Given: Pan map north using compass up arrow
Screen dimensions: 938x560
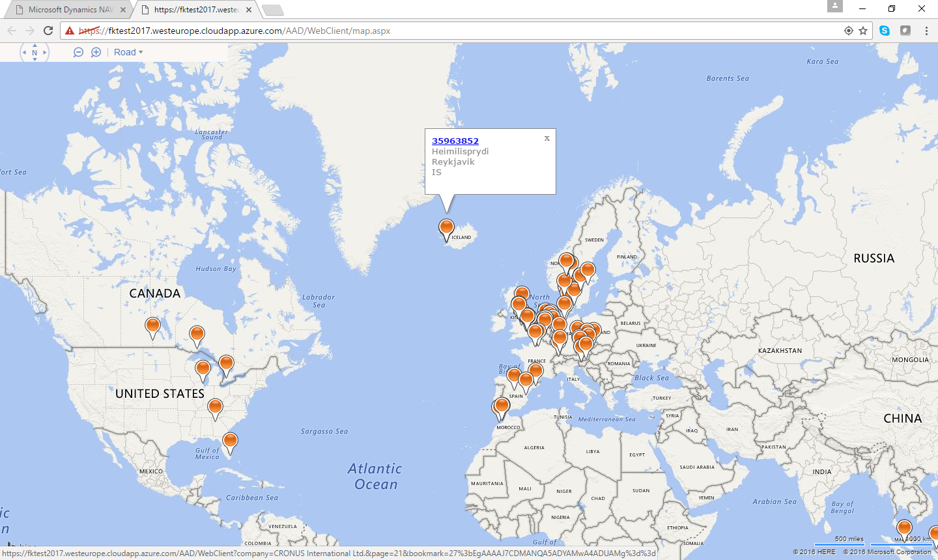Looking at the screenshot, I should pos(35,46).
